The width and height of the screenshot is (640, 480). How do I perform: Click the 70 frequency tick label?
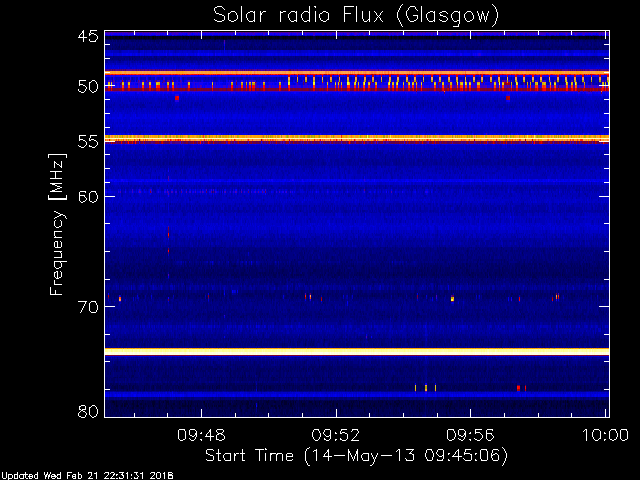[88, 307]
